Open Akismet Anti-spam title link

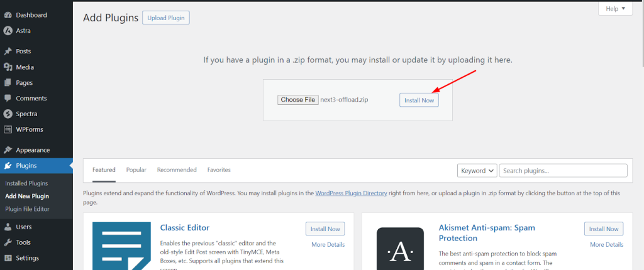point(487,233)
